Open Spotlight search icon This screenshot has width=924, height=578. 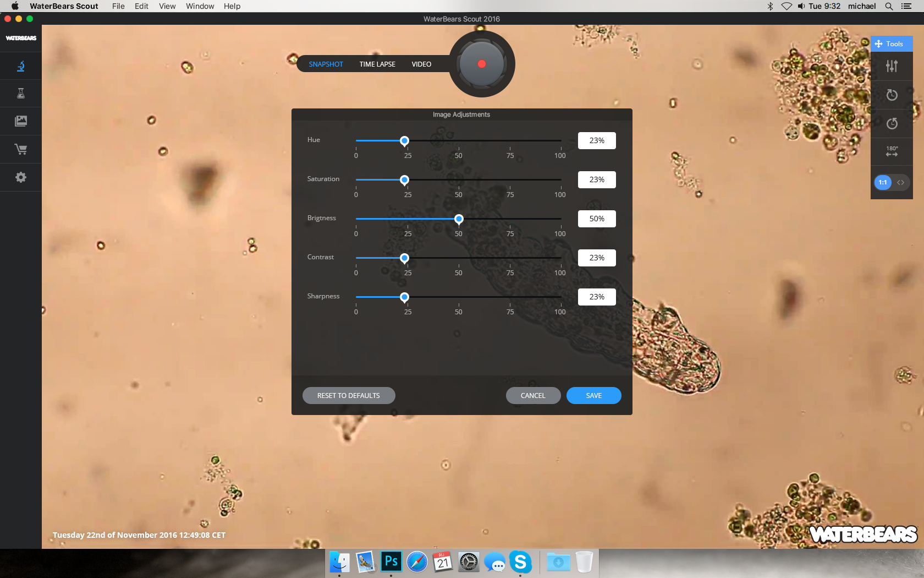[889, 6]
